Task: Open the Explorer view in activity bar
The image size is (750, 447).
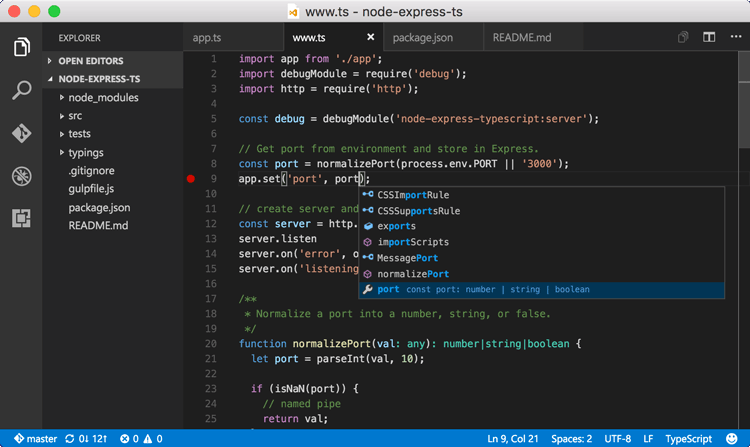Action: (22, 47)
